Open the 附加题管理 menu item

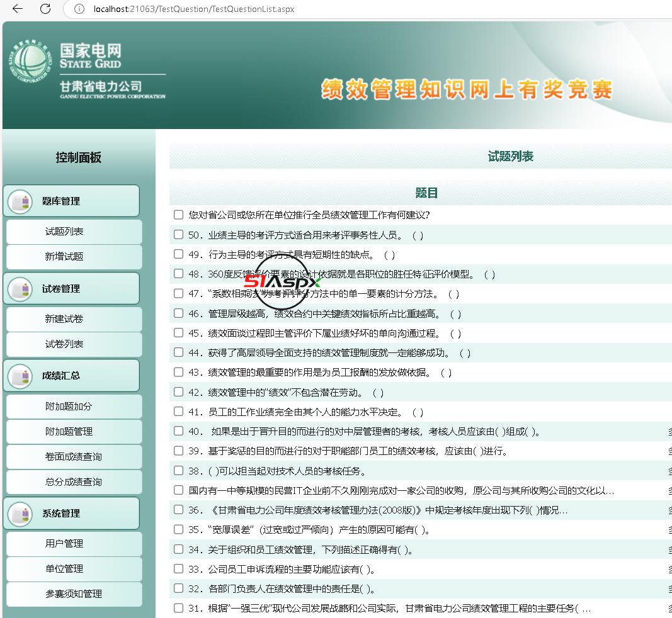74,432
